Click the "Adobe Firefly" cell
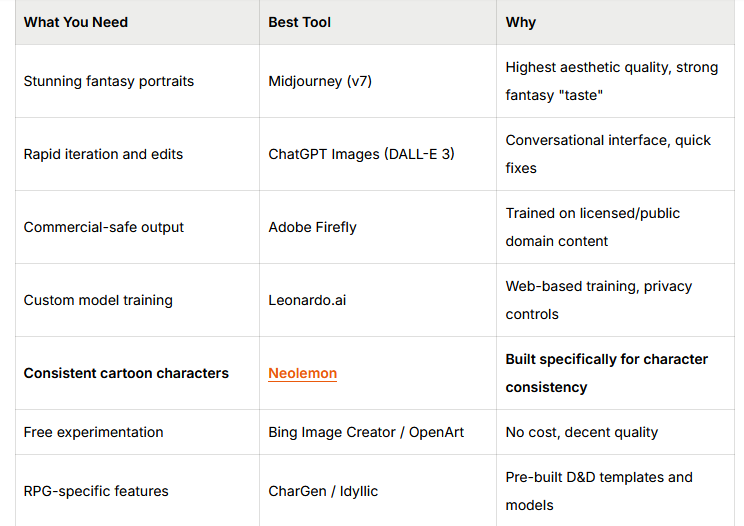744x526 pixels. pyautogui.click(x=312, y=227)
